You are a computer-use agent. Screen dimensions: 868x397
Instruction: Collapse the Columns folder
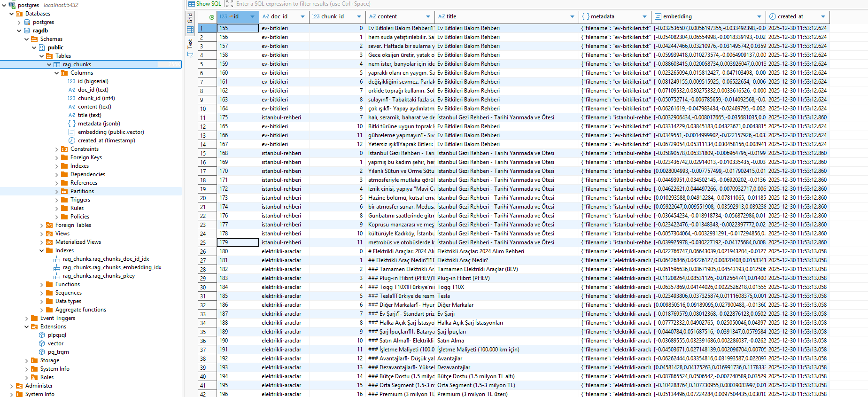(57, 73)
